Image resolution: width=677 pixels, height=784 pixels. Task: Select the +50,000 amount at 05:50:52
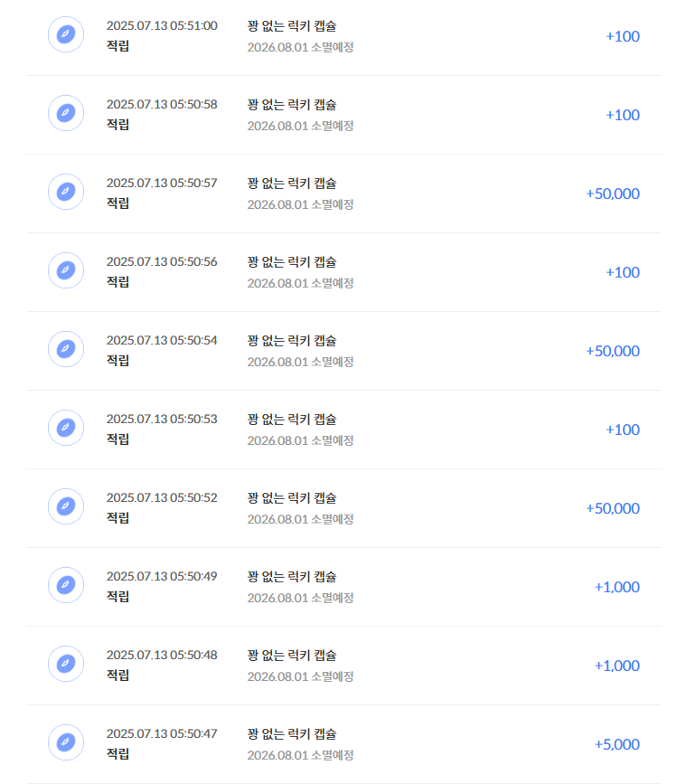click(613, 508)
